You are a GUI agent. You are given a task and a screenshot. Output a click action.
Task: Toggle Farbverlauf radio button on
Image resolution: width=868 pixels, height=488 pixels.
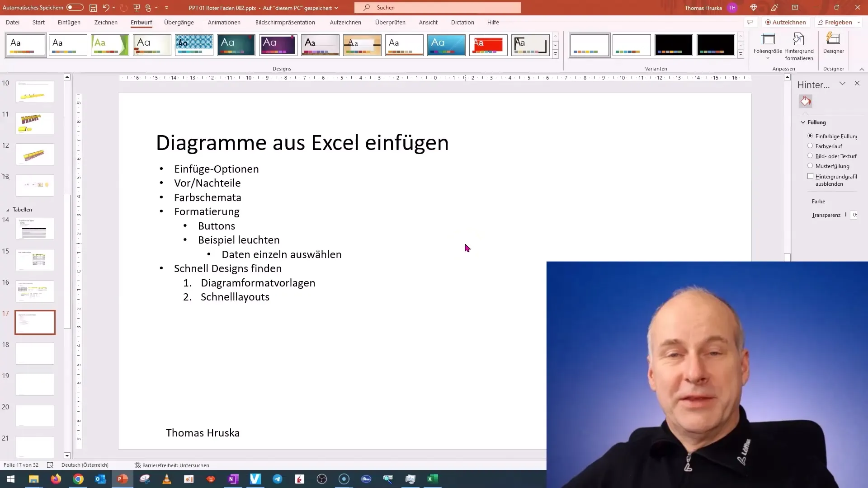[x=810, y=146]
